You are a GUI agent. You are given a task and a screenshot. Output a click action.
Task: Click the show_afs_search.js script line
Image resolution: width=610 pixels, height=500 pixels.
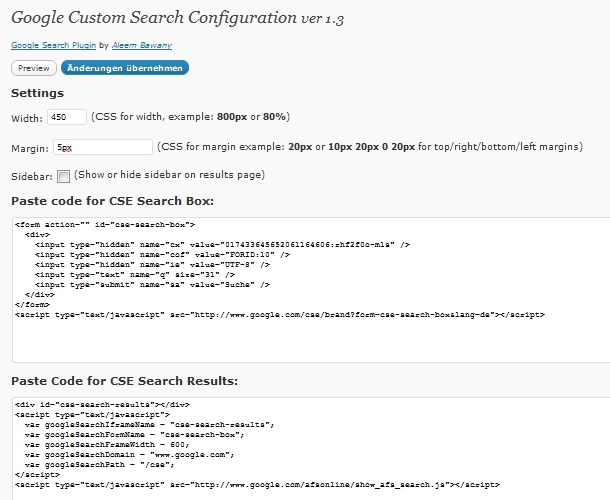click(x=258, y=485)
